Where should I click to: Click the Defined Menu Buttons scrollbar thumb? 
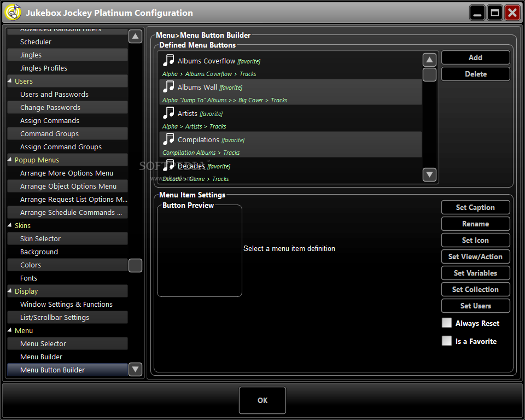430,75
